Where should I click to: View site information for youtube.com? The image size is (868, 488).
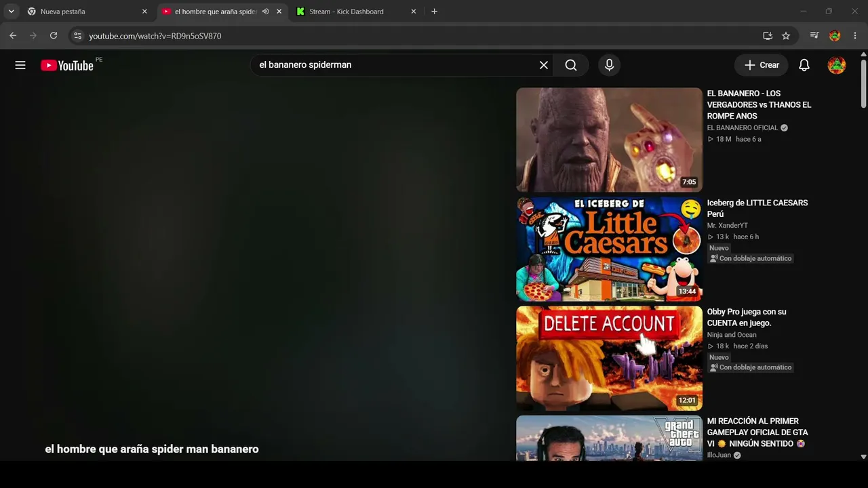tap(77, 36)
